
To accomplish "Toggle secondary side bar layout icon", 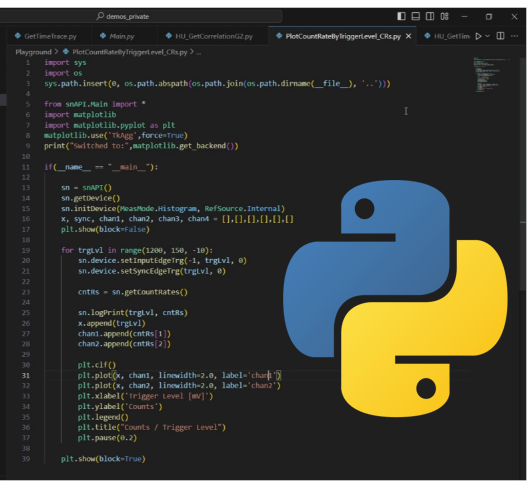I will point(430,16).
